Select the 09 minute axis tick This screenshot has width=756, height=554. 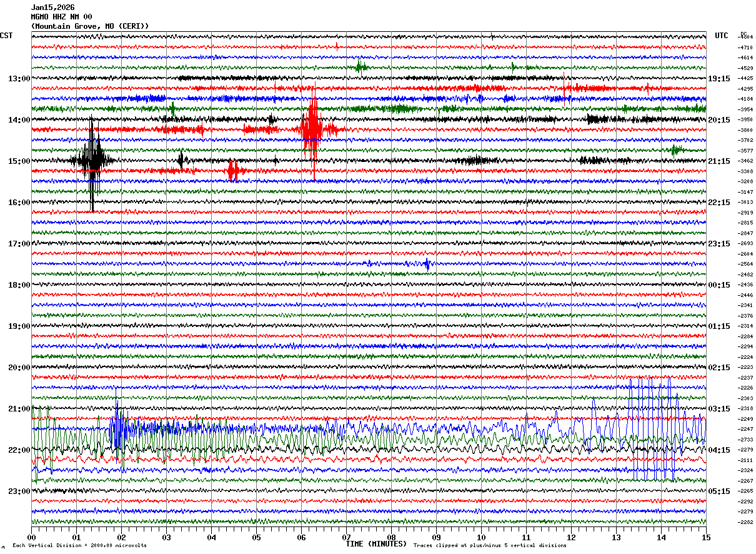click(x=436, y=537)
